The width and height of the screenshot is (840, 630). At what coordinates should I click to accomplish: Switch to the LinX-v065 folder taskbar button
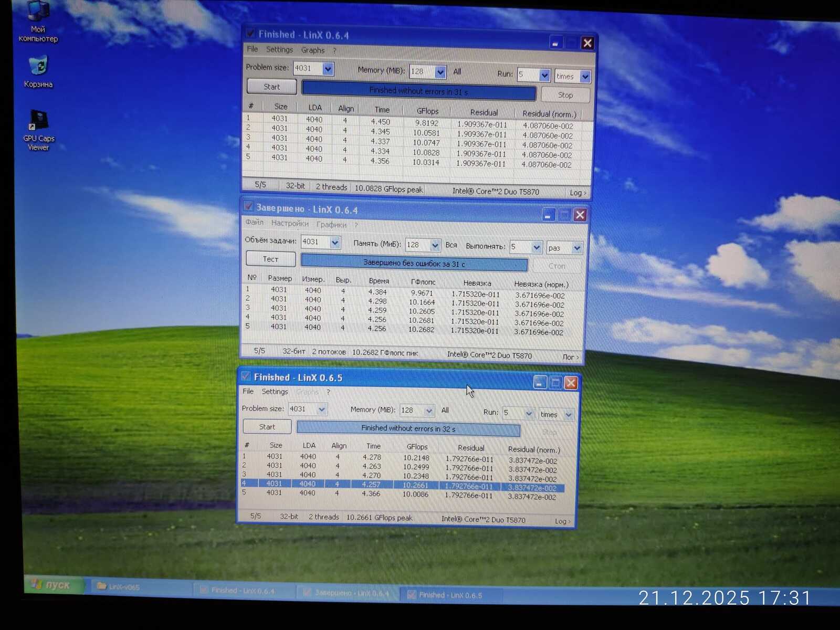[140, 586]
